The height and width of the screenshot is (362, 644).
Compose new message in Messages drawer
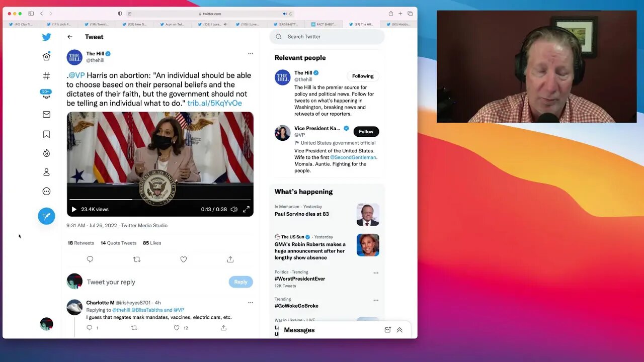click(387, 330)
